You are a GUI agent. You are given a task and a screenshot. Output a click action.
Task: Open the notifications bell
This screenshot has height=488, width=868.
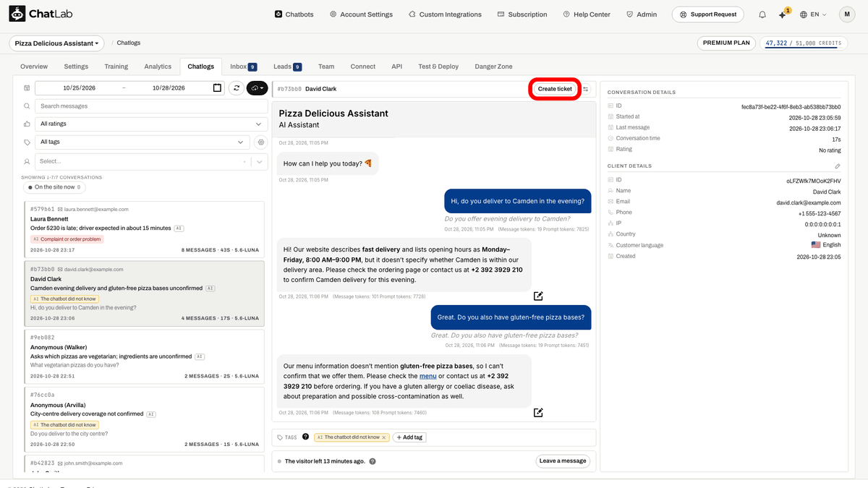[762, 14]
